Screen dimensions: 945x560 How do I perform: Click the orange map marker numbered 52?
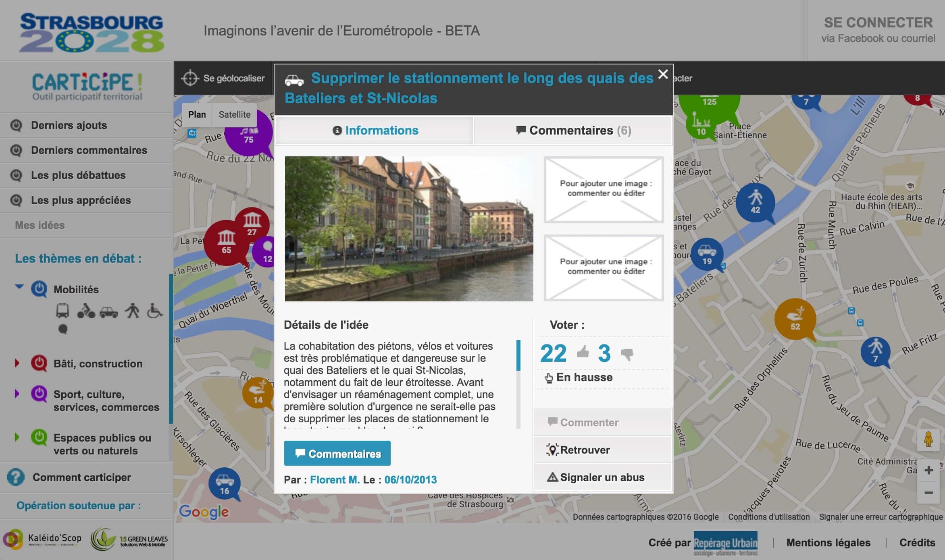pyautogui.click(x=795, y=319)
